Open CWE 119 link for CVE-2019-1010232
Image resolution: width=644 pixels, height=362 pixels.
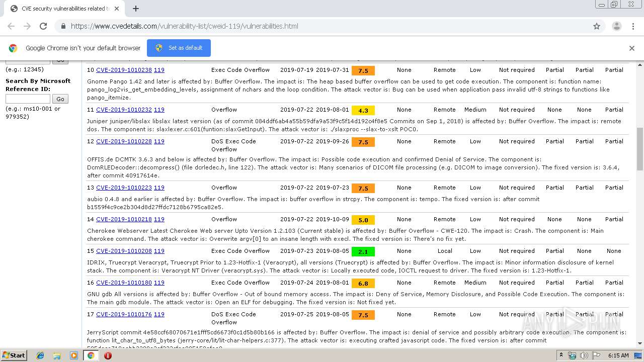pyautogui.click(x=159, y=110)
